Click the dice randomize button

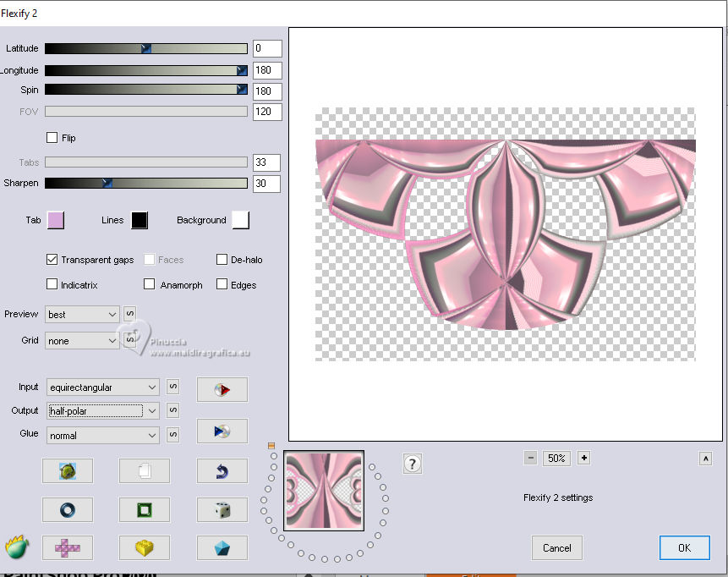pos(222,509)
